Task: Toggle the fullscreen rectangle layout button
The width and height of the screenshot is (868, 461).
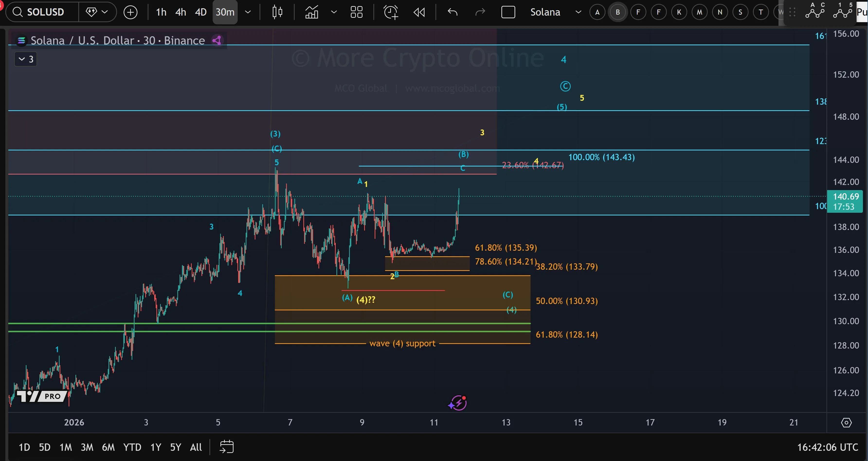Action: point(508,12)
